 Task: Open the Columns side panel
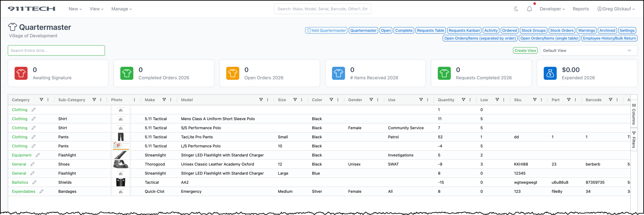tap(634, 114)
